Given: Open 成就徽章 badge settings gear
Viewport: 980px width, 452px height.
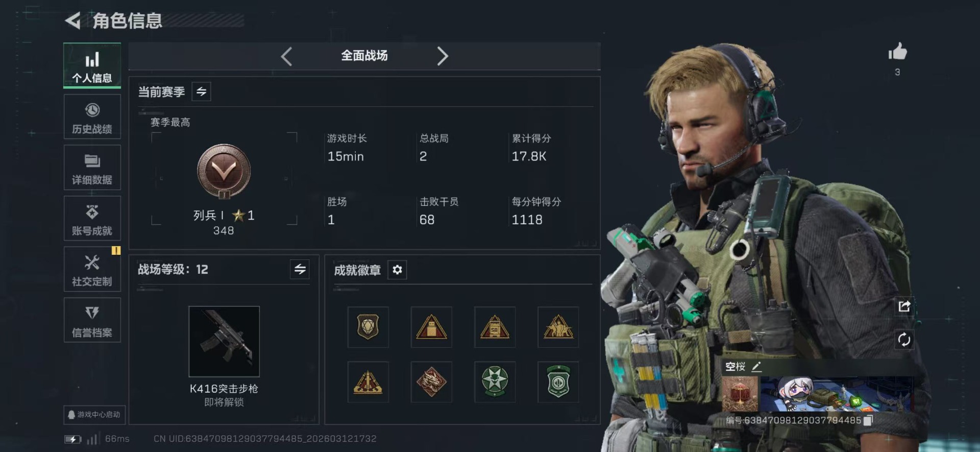Looking at the screenshot, I should pyautogui.click(x=397, y=270).
